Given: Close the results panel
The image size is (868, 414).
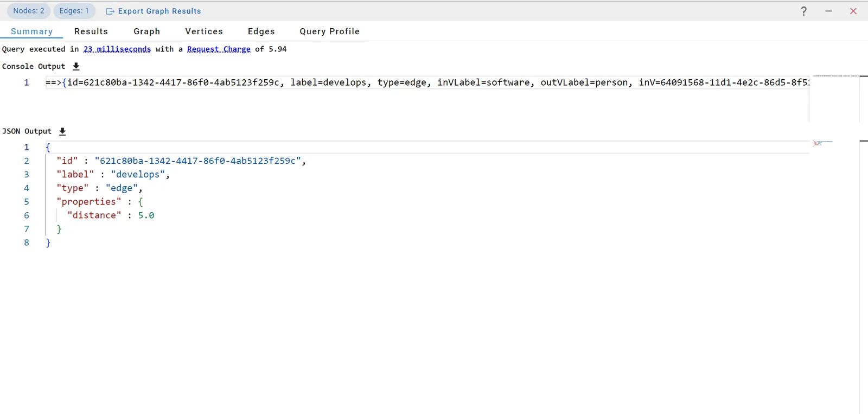Looking at the screenshot, I should (x=853, y=11).
